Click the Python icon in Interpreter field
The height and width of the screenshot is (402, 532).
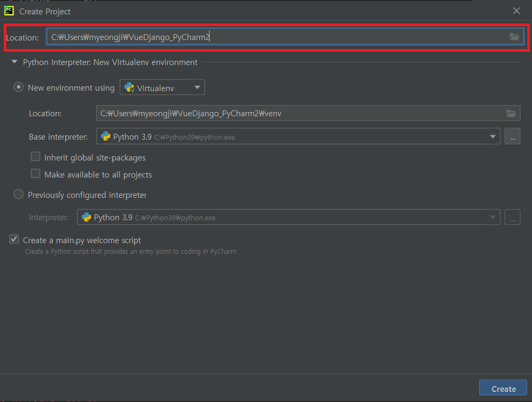[x=86, y=217]
